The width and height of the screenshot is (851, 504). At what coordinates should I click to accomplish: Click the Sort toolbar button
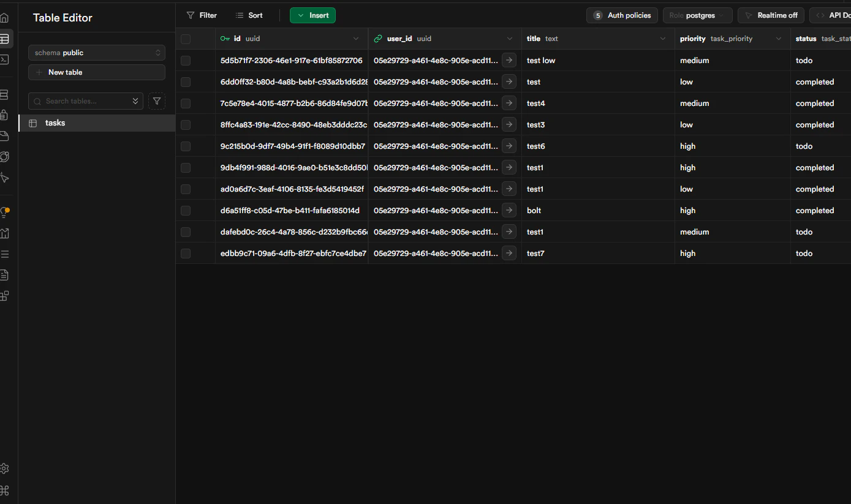pos(249,15)
